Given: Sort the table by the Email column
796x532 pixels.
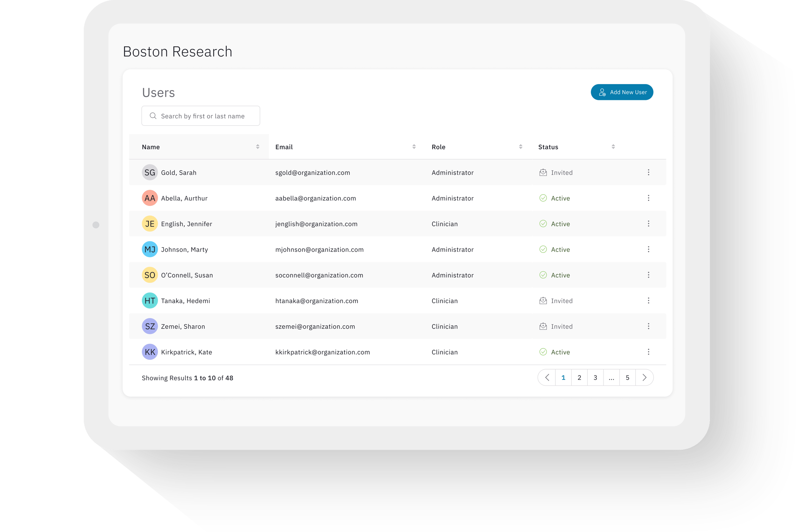Looking at the screenshot, I should tap(414, 147).
